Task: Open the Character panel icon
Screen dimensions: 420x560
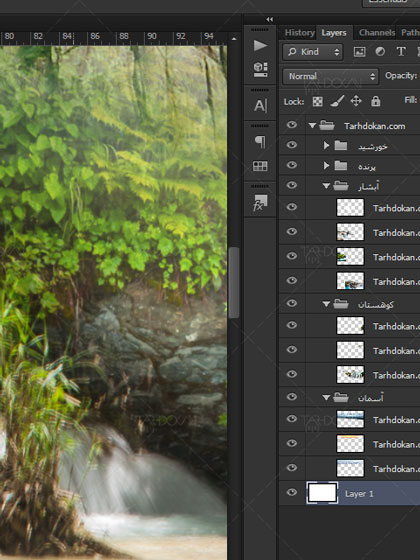Action: (260, 106)
